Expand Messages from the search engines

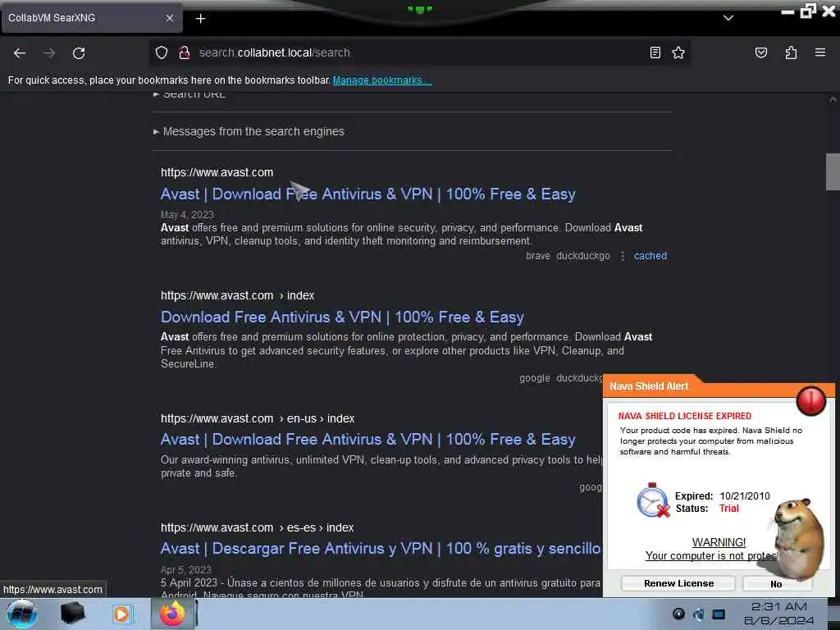point(249,131)
